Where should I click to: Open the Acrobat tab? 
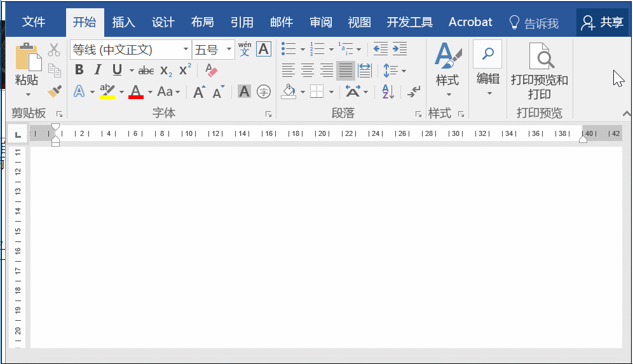pos(470,22)
